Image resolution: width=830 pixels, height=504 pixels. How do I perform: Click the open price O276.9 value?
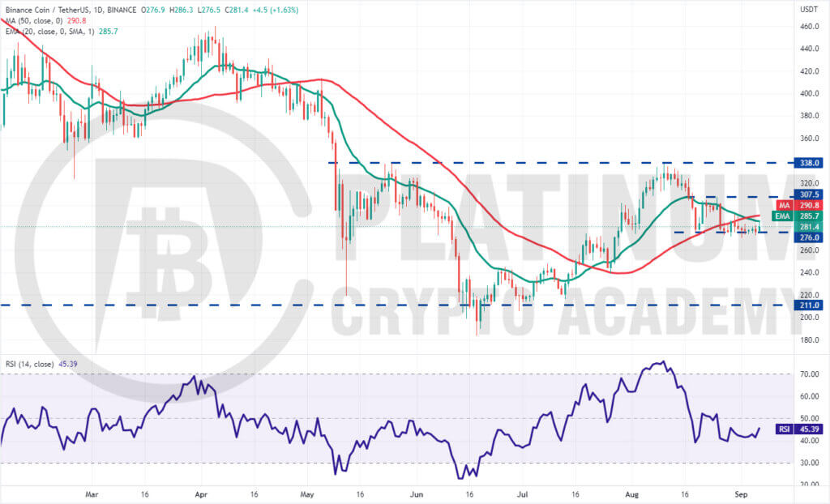tap(153, 10)
